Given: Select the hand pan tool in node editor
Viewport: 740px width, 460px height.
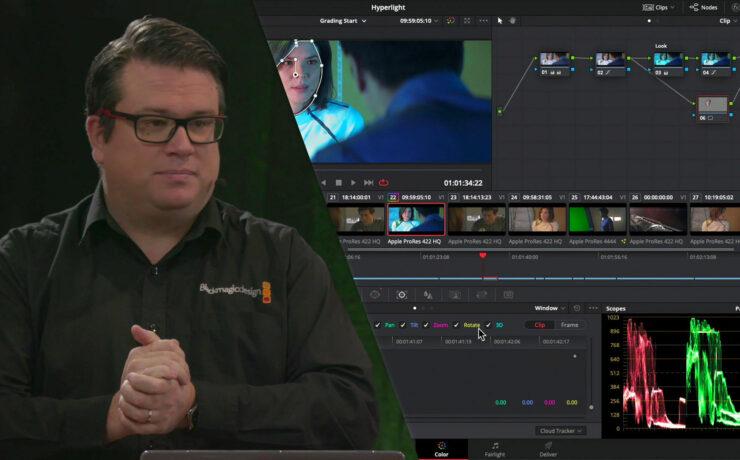Looking at the screenshot, I should coord(513,21).
